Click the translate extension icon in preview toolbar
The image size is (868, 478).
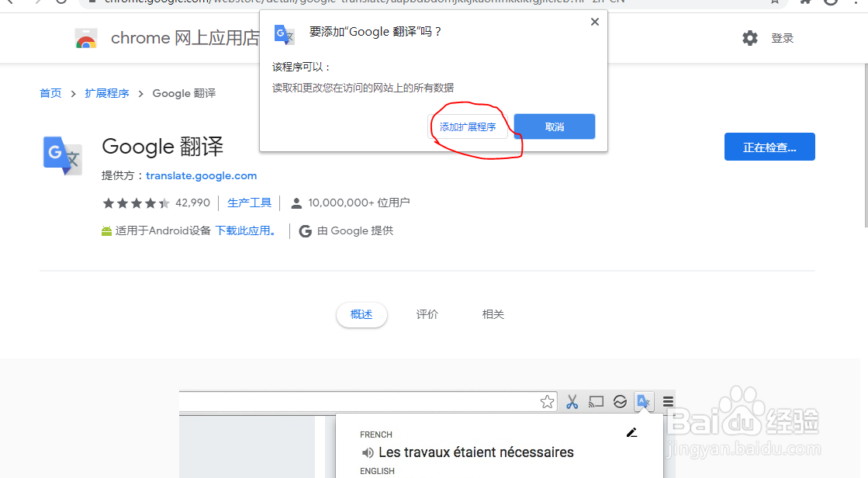point(643,401)
